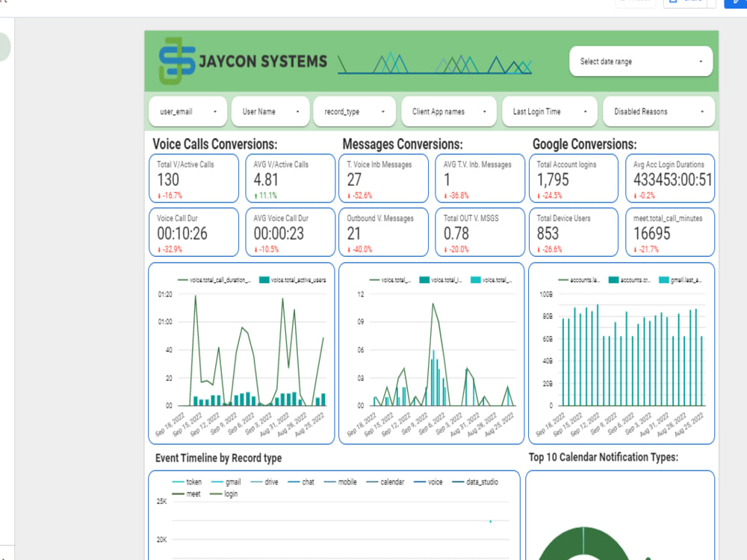Screen dimensions: 747x560
Task: Click Top 10 Calendar Notification Types title
Action: 603,457
